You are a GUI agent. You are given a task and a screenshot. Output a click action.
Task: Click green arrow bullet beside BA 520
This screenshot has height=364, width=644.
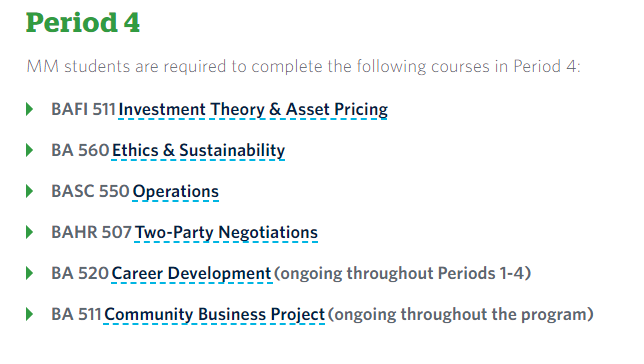(29, 274)
